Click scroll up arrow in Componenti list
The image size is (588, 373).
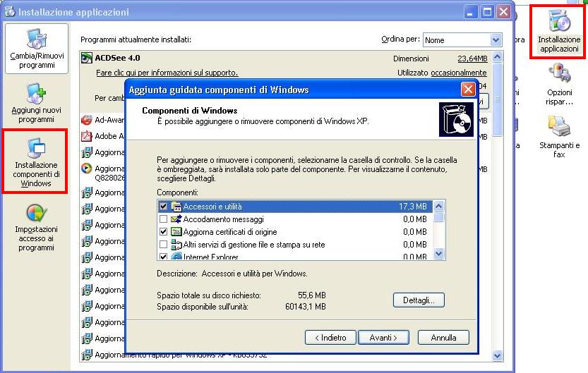[438, 206]
